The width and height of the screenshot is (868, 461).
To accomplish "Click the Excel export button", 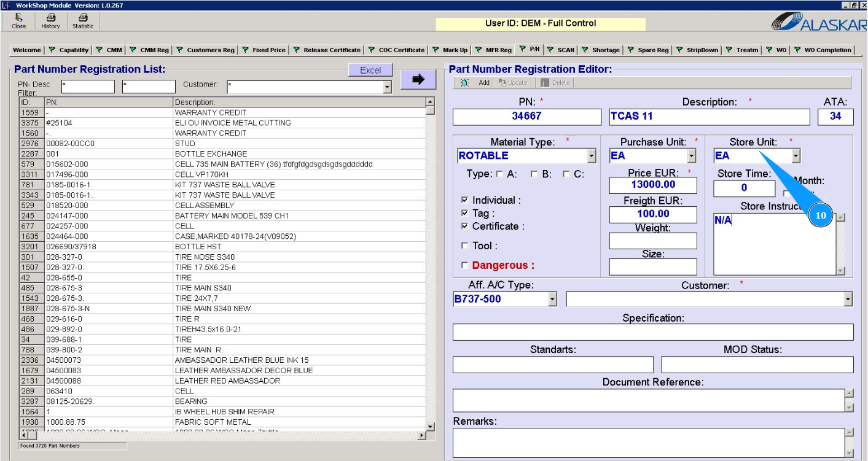I will (x=370, y=70).
